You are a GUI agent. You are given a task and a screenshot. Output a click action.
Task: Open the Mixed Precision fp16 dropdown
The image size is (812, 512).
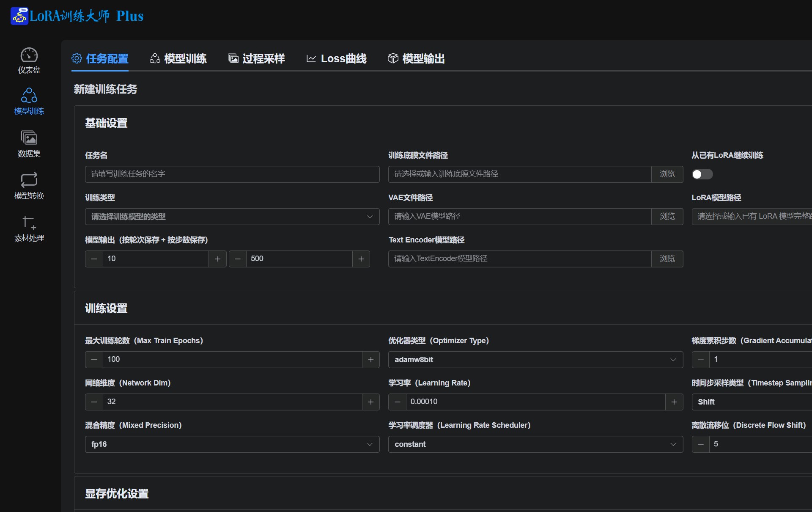232,444
